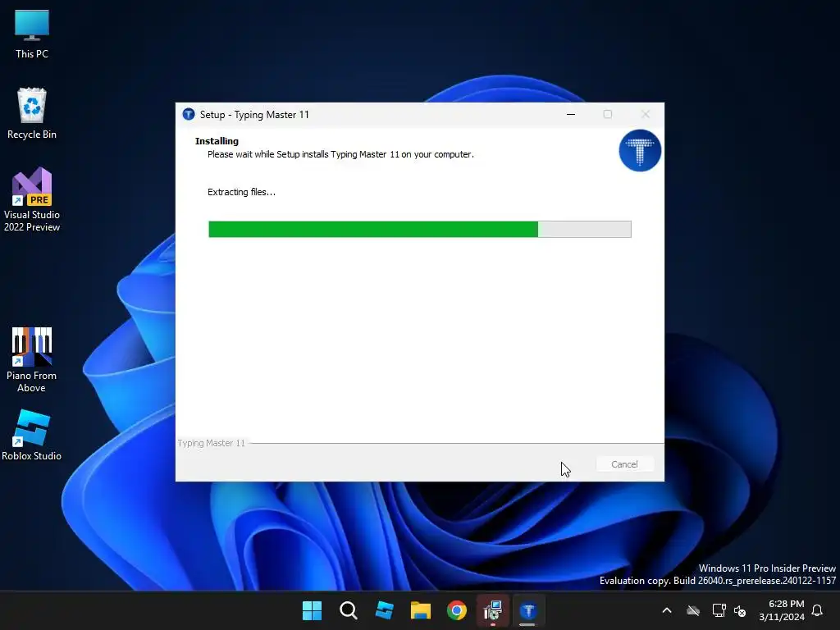Open the notification bell
The width and height of the screenshot is (840, 630).
click(818, 610)
